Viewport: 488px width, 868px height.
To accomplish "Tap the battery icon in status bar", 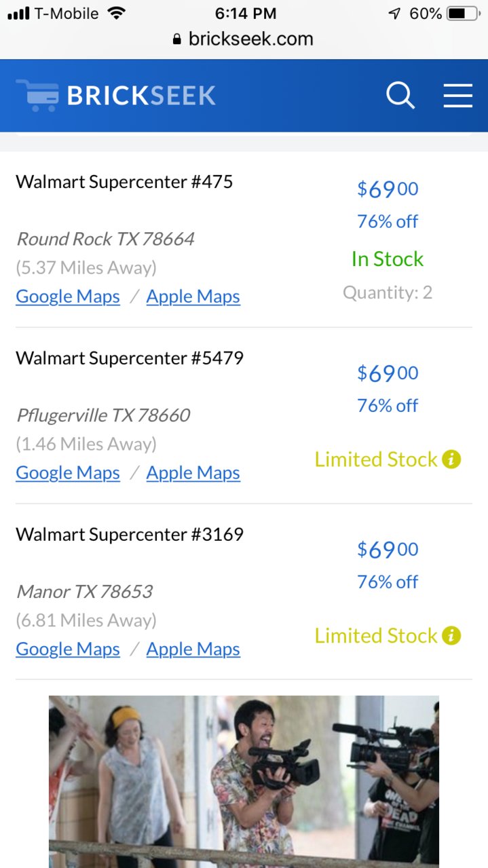I will [464, 14].
